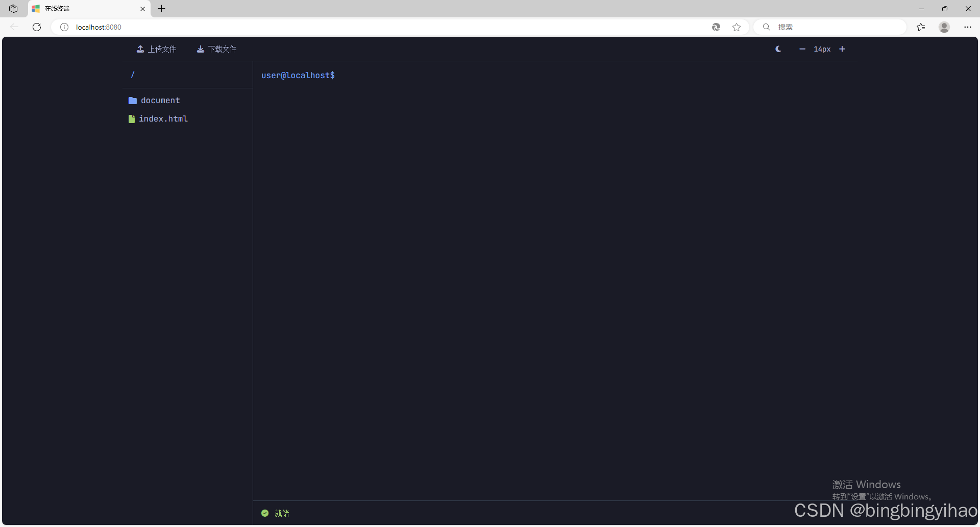This screenshot has width=980, height=527.
Task: Select the 在线终端 browser tab
Action: (x=89, y=9)
